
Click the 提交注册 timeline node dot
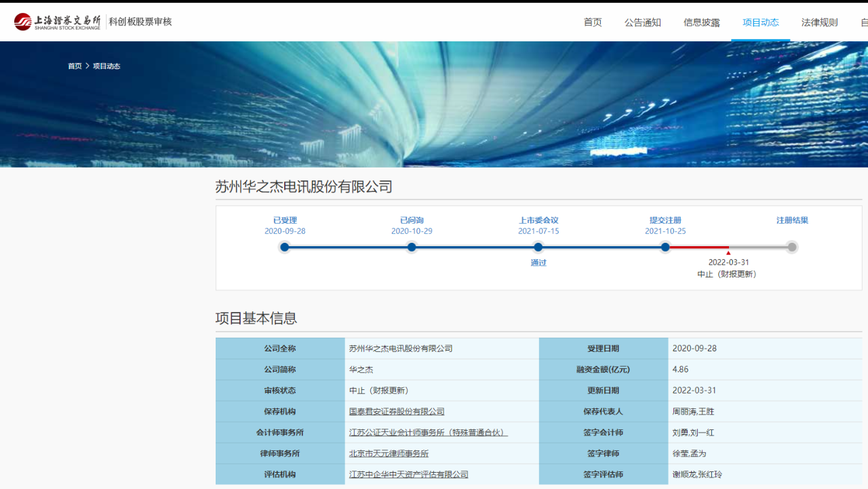point(665,247)
